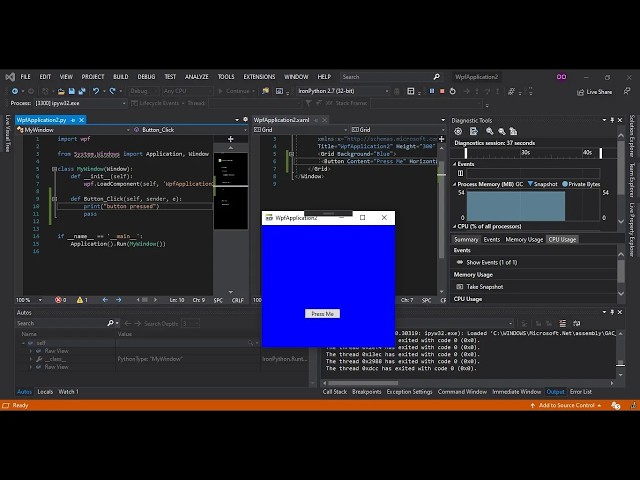Click the Press Me button in WPF window
Viewport: 640px width, 480px height.
click(x=322, y=314)
